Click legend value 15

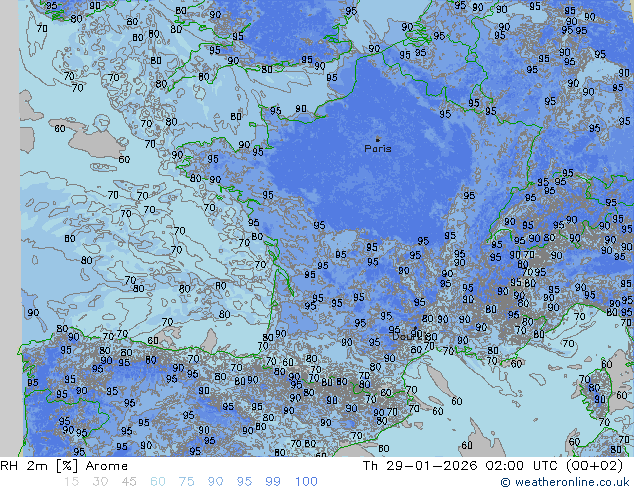coord(71,482)
